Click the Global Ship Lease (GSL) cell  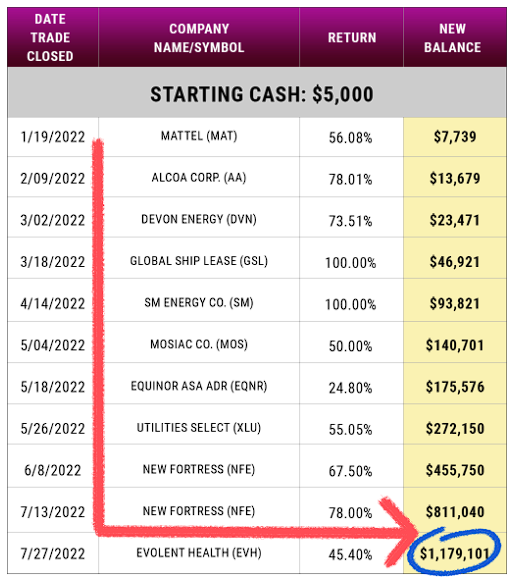tap(199, 261)
